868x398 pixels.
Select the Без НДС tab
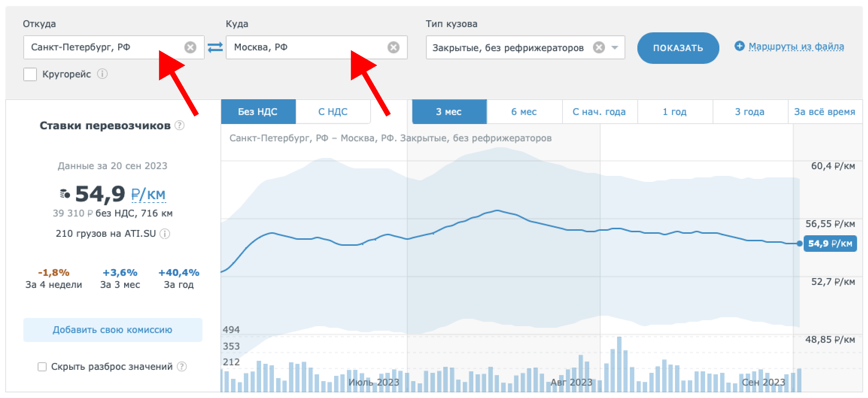pos(258,112)
